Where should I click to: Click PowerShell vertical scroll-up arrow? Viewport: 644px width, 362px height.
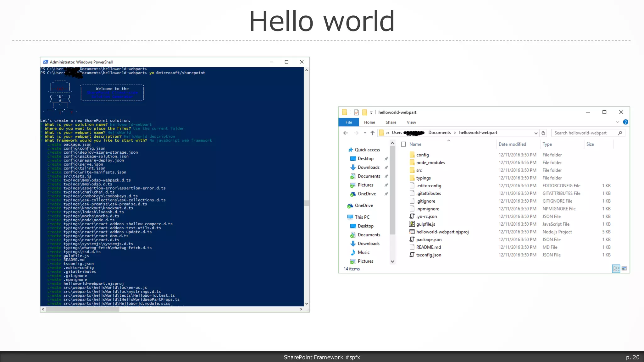(307, 70)
